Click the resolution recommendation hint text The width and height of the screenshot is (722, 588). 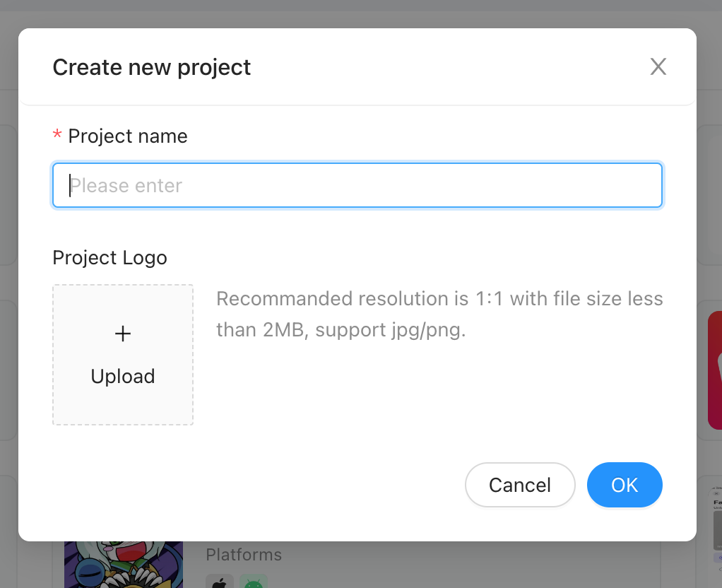pos(439,314)
